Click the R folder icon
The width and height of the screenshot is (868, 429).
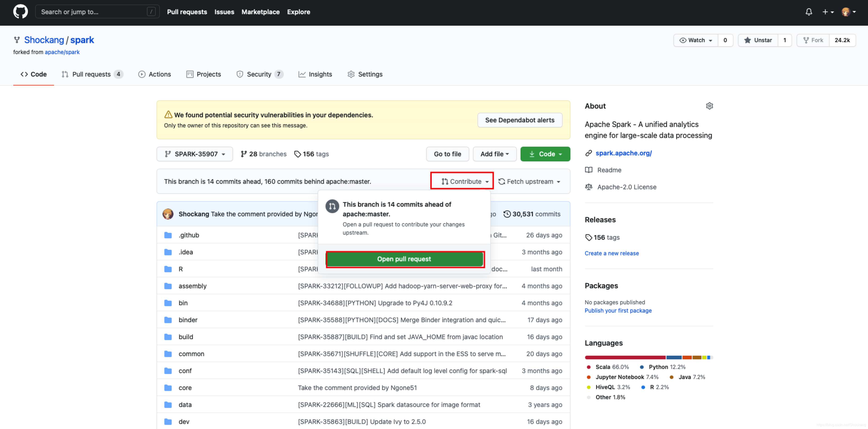point(168,269)
